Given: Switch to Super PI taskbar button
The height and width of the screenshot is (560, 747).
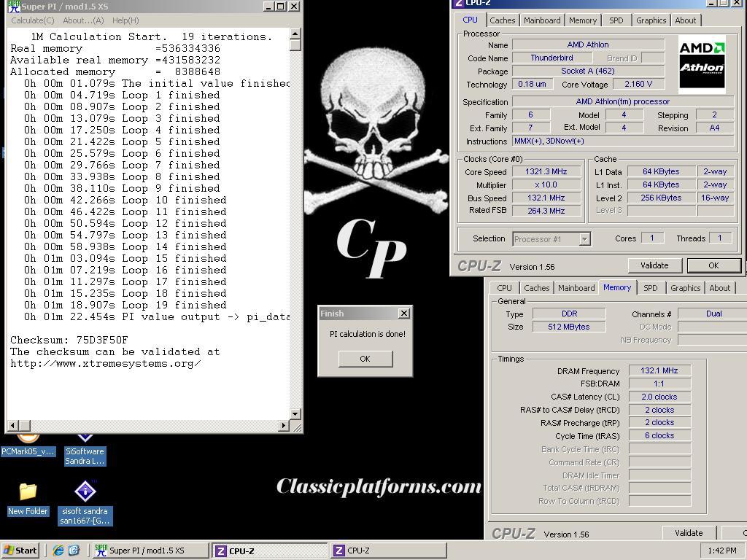Looking at the screenshot, I should [x=149, y=551].
